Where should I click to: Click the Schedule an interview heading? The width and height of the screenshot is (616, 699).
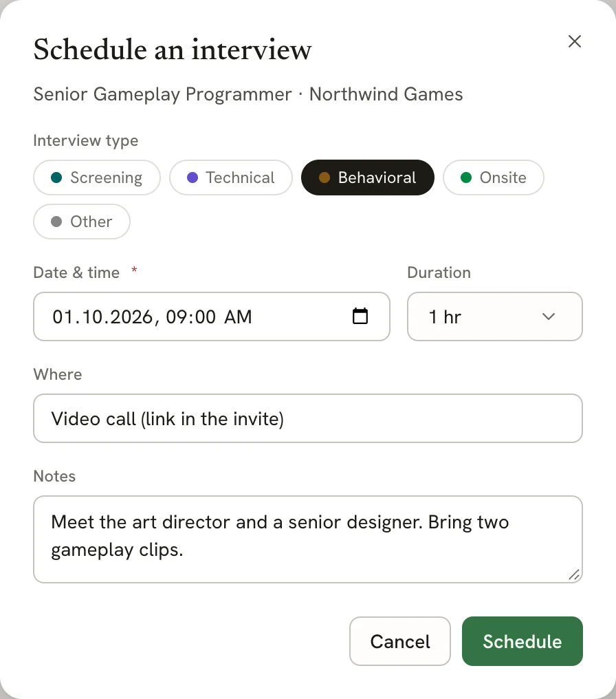[x=173, y=49]
